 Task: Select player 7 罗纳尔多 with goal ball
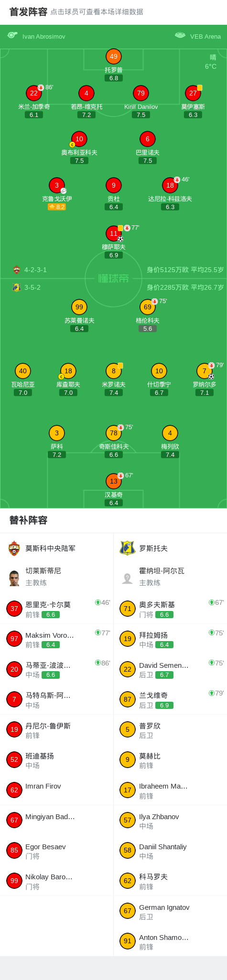point(205,371)
